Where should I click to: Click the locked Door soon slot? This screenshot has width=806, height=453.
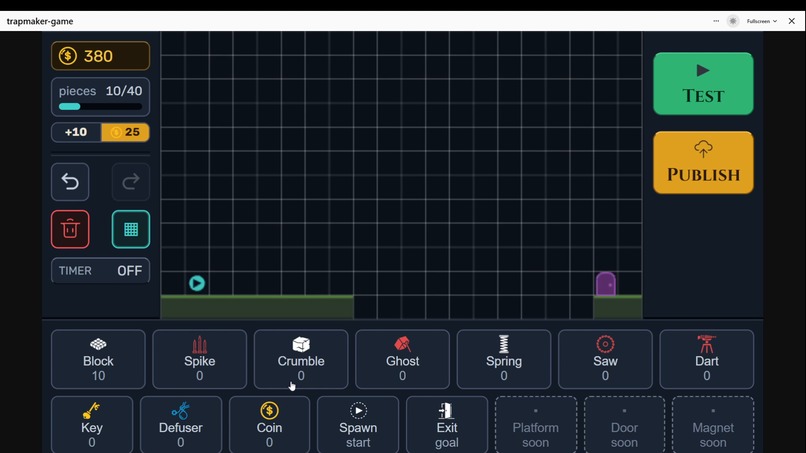[624, 425]
